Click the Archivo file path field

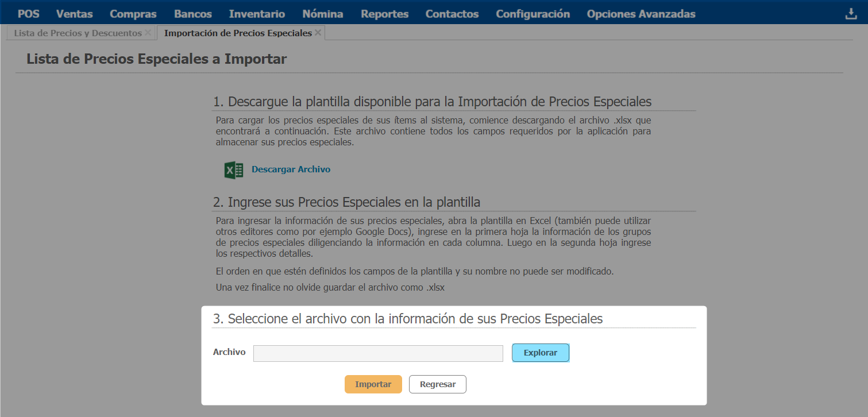pyautogui.click(x=378, y=353)
